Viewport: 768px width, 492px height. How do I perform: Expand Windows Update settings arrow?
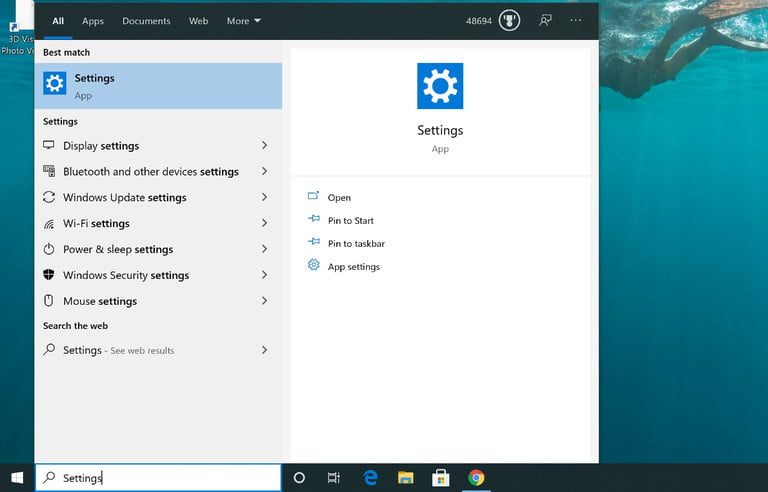point(264,197)
